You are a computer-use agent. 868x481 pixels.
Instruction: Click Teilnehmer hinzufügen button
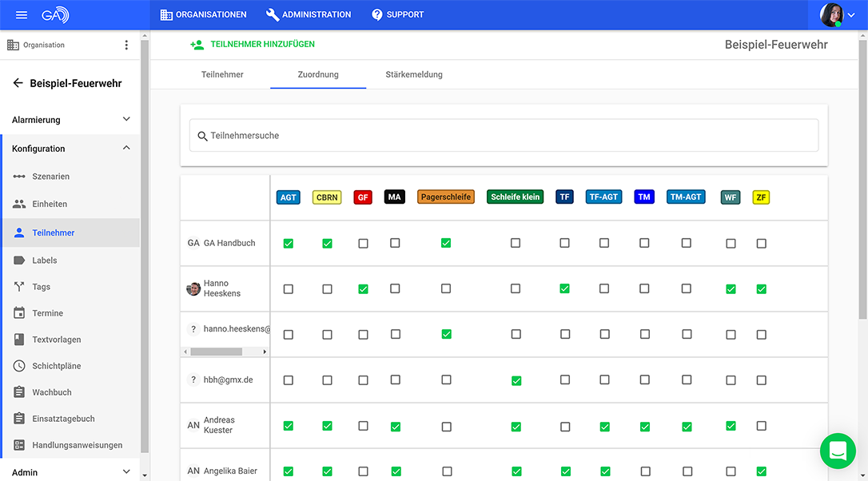253,45
